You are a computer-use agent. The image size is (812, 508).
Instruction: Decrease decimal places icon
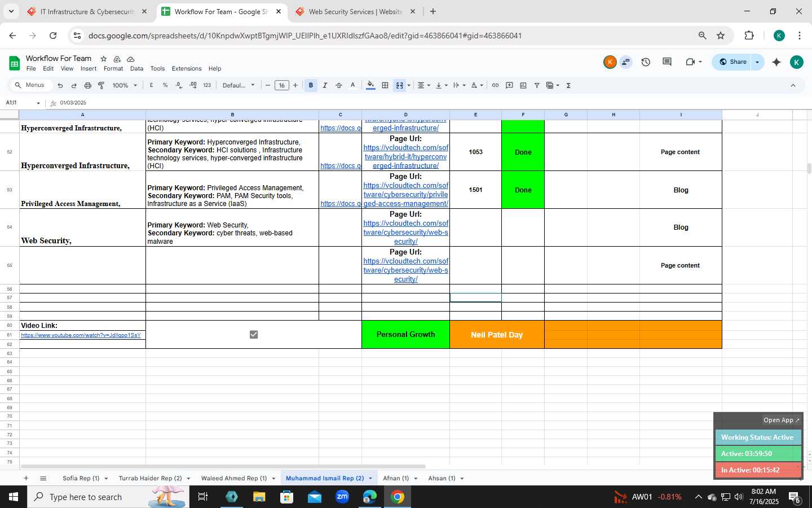[x=179, y=85]
